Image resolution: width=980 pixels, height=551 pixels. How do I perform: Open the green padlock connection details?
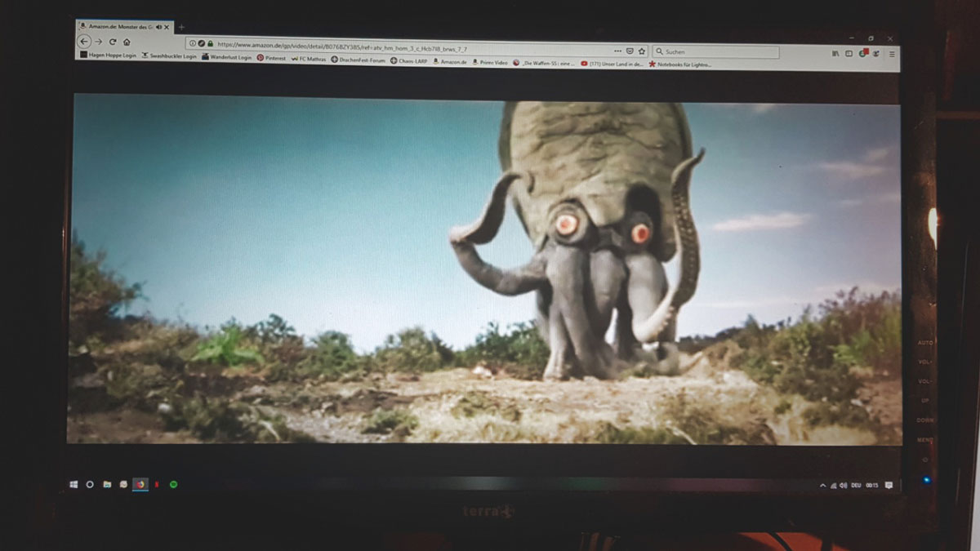click(x=210, y=44)
